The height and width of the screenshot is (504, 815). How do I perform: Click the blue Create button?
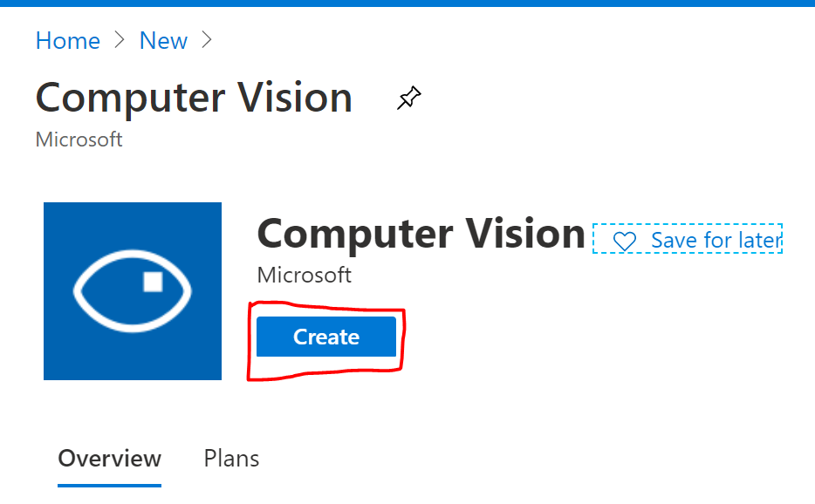(x=326, y=337)
